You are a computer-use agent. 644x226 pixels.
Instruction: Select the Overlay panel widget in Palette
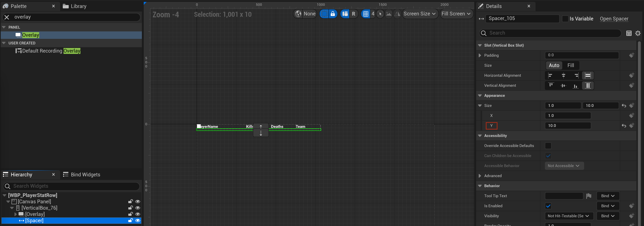point(71,35)
